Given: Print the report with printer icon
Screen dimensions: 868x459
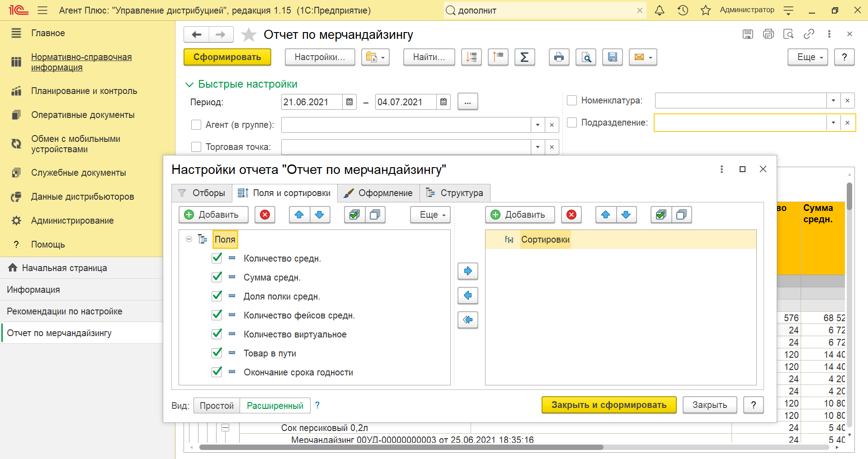Looking at the screenshot, I should pyautogui.click(x=559, y=57).
